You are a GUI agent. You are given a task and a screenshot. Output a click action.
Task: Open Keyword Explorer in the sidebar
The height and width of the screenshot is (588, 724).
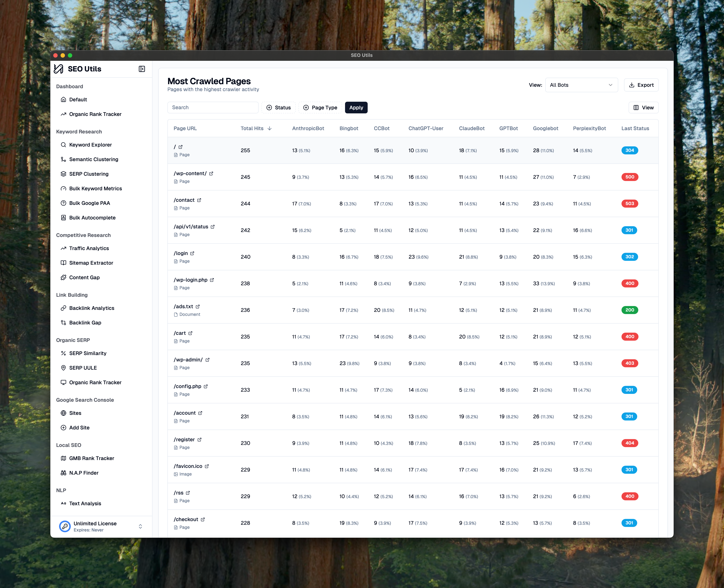(90, 145)
